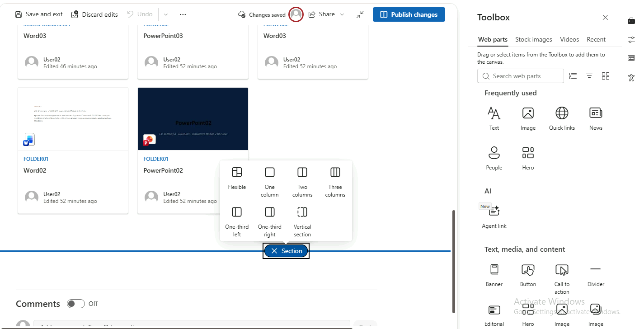Add the Agent link web part
Screen dimensions: 644x329
click(494, 216)
